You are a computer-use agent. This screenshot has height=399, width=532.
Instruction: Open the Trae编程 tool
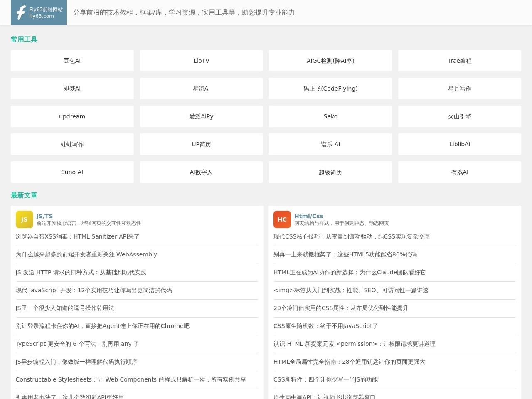pos(460,61)
